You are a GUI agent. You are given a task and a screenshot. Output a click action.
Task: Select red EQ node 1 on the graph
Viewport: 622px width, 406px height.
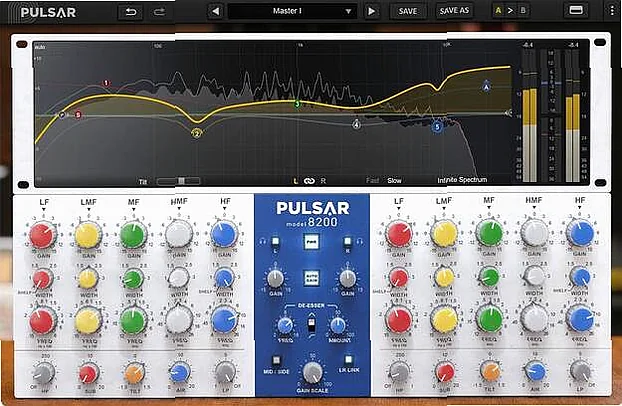[x=106, y=83]
